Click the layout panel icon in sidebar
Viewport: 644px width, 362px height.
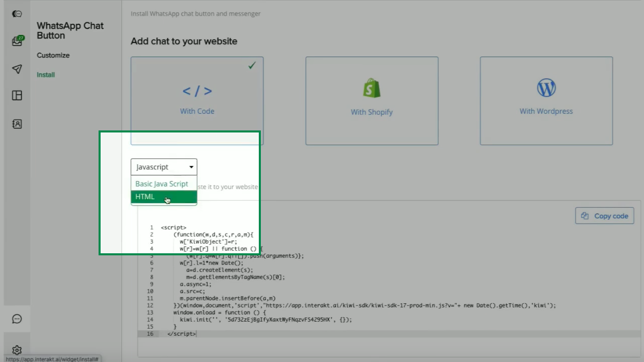pyautogui.click(x=17, y=96)
